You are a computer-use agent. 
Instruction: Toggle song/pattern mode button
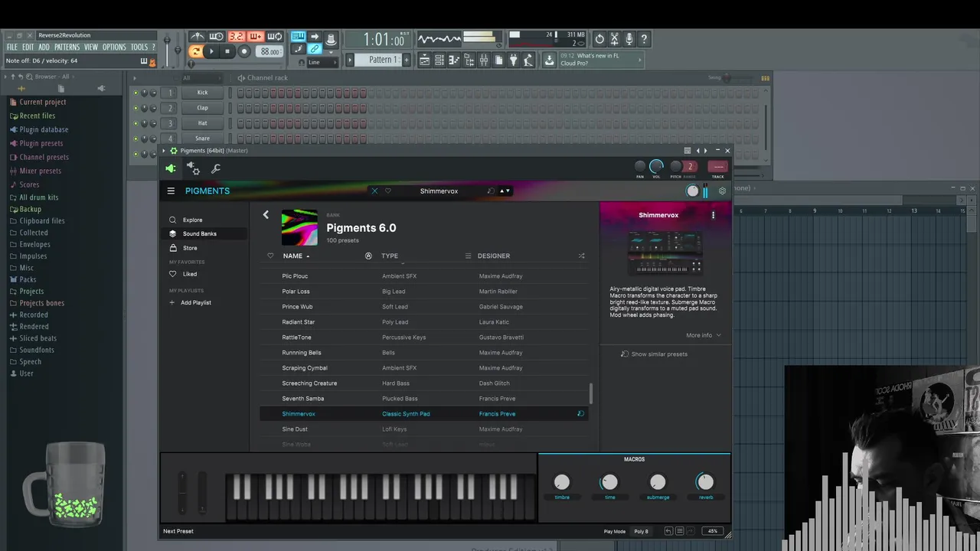pos(196,51)
